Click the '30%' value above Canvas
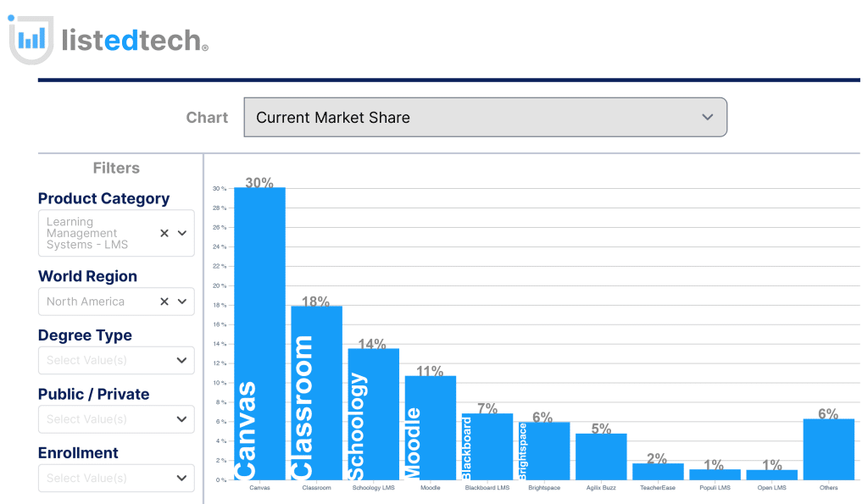868x504 pixels. 259,182
